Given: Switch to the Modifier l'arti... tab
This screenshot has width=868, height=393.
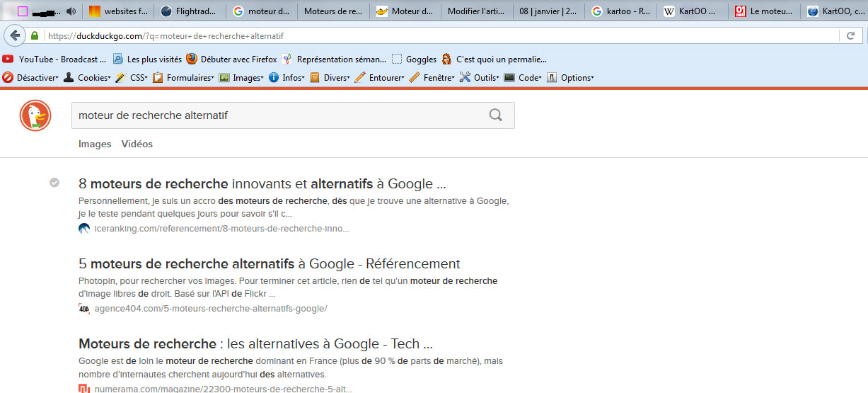Looking at the screenshot, I should 477,11.
